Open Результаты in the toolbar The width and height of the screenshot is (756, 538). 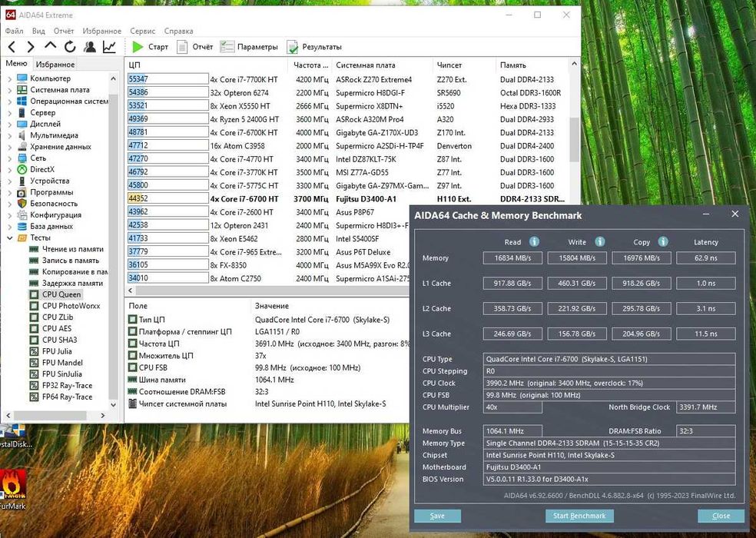(x=314, y=47)
